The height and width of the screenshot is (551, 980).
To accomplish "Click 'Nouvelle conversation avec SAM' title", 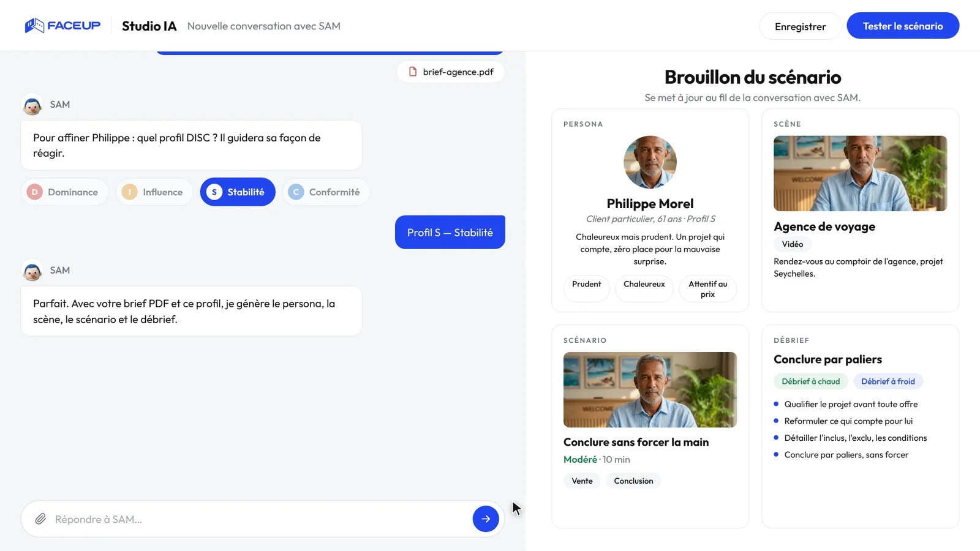I will pyautogui.click(x=264, y=26).
